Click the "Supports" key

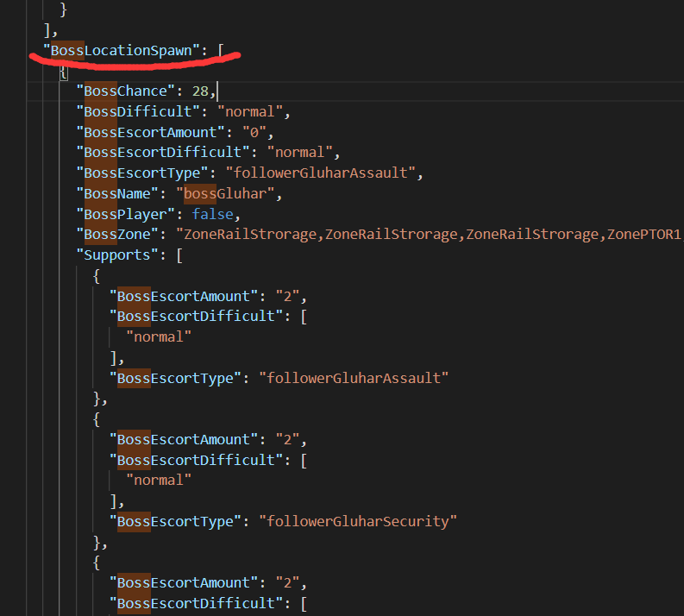click(117, 255)
